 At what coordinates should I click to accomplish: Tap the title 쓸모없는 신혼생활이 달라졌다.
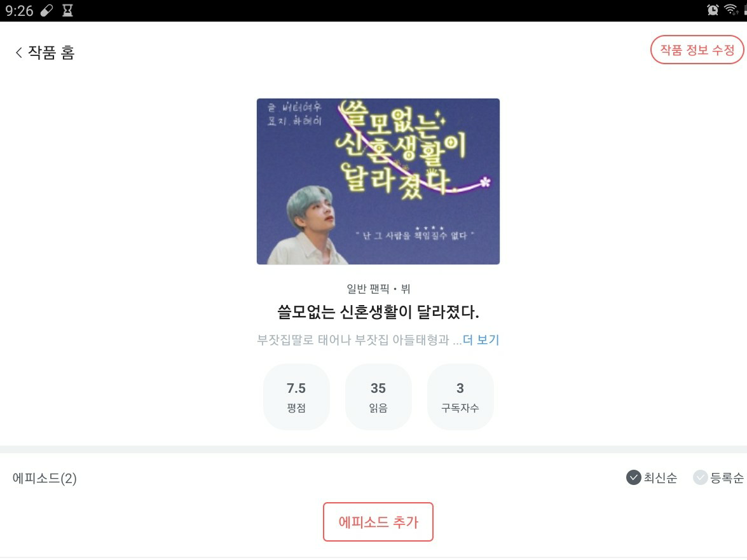click(378, 312)
